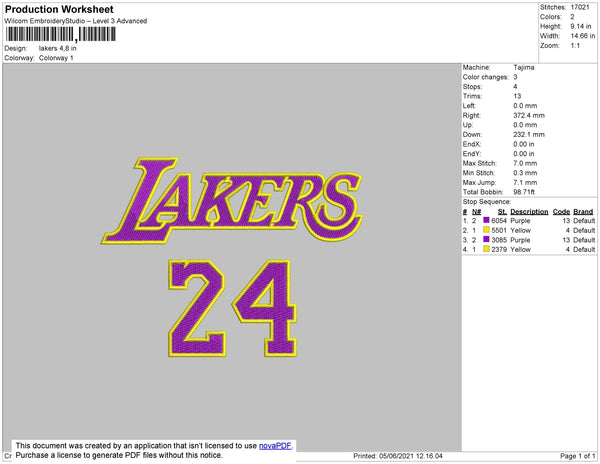
Task: Select the Height value '9.14 in'
Action: tap(581, 26)
